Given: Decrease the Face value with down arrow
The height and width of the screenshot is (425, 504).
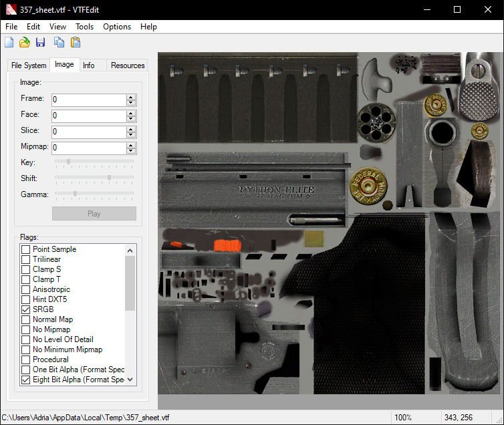Looking at the screenshot, I should click(x=131, y=119).
